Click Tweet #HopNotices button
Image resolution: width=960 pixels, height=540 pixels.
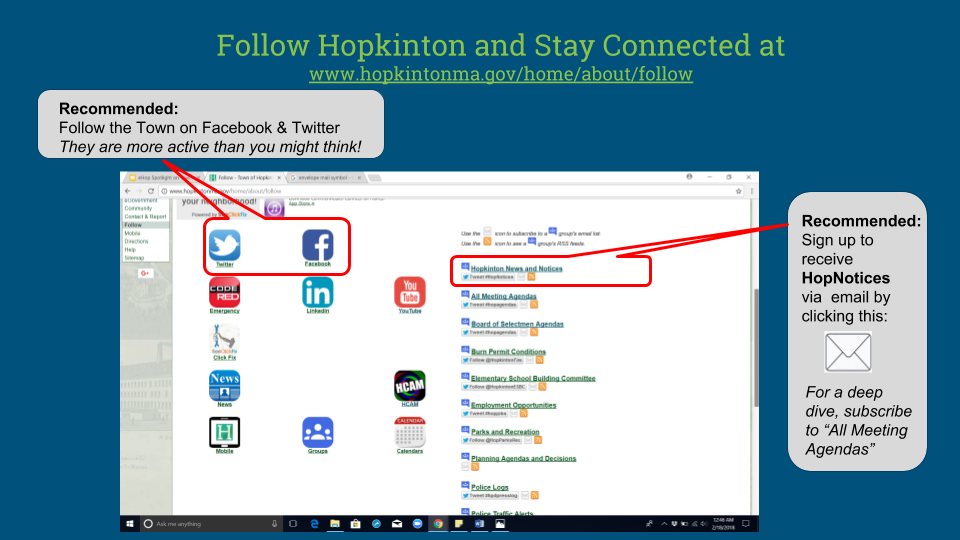pyautogui.click(x=488, y=277)
